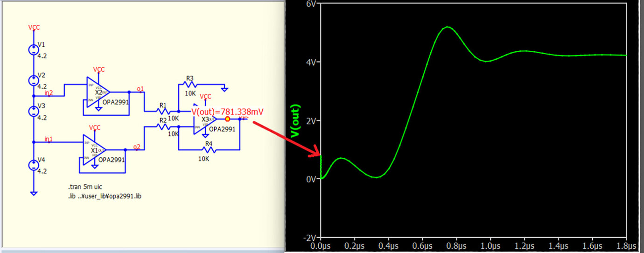Image resolution: width=644 pixels, height=253 pixels.
Task: Click the V3 voltage source symbol
Action: click(34, 111)
